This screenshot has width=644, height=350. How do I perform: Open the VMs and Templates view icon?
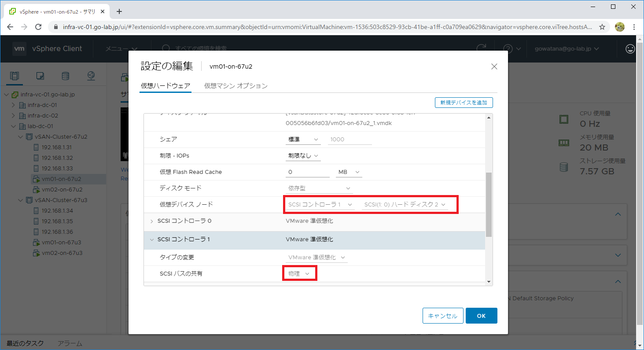40,76
